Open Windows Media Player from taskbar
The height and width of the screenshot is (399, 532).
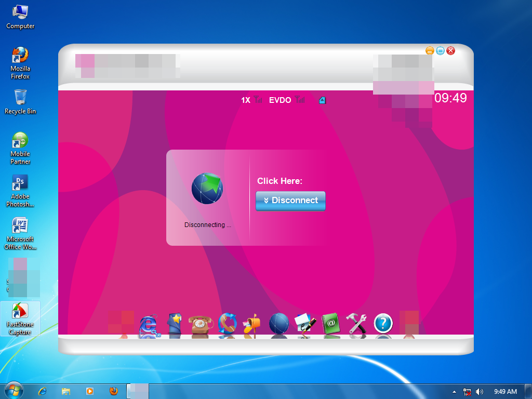[x=89, y=391]
